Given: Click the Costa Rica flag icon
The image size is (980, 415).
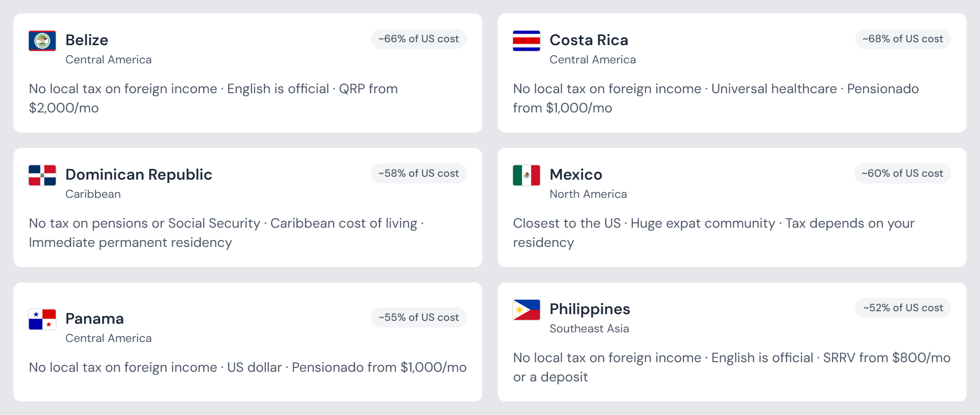Looking at the screenshot, I should [x=527, y=41].
